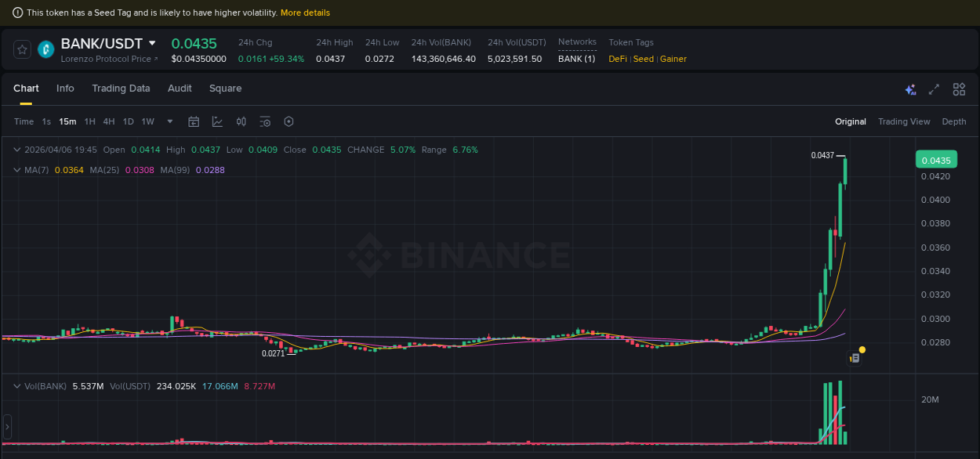Viewport: 980px width, 459px height.
Task: Click the Gainer token tag
Action: [673, 59]
